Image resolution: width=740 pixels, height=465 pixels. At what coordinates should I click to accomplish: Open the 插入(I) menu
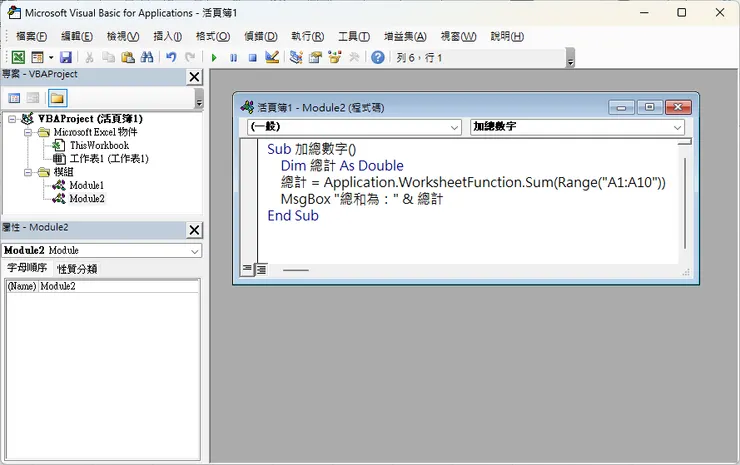coord(168,36)
